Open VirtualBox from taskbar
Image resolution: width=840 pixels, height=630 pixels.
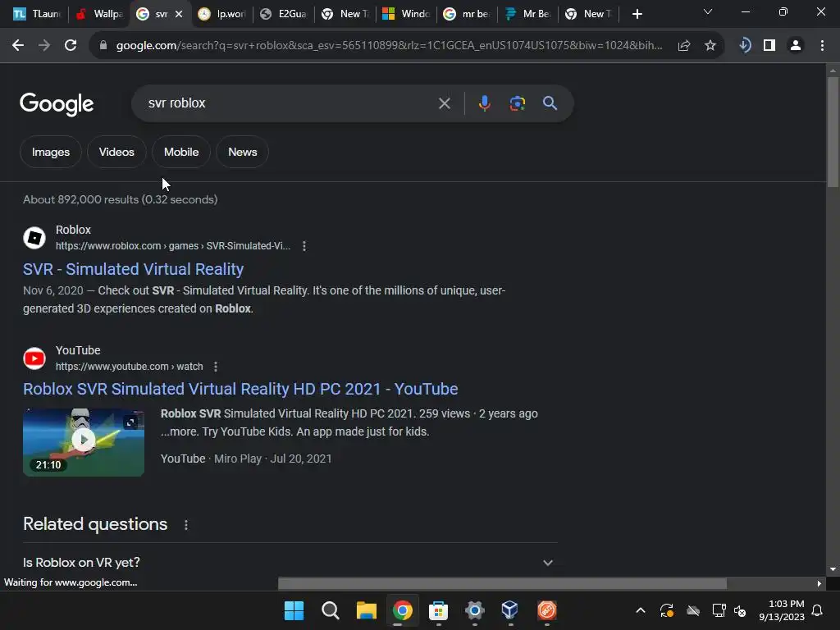click(x=510, y=610)
